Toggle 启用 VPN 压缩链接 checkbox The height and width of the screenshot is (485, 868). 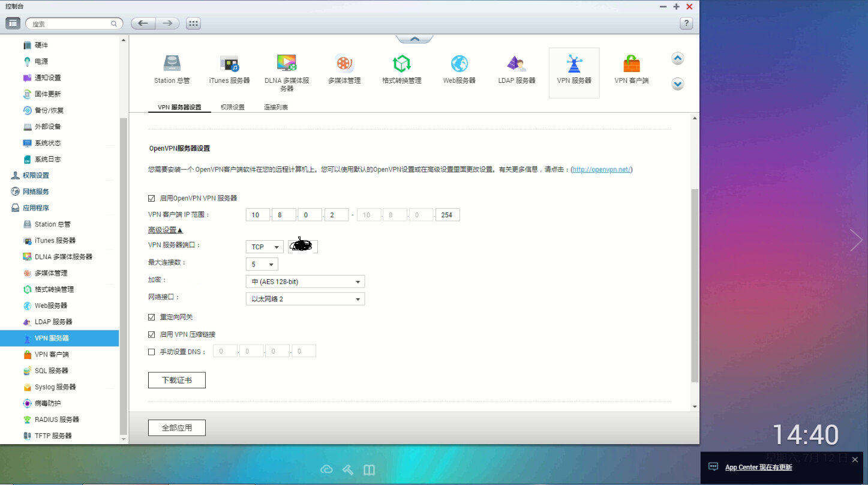click(152, 334)
